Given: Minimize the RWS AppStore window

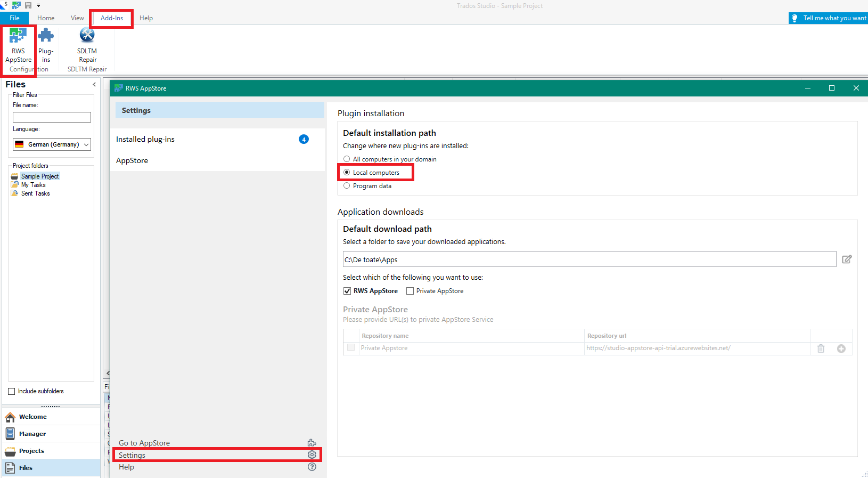Looking at the screenshot, I should (808, 88).
